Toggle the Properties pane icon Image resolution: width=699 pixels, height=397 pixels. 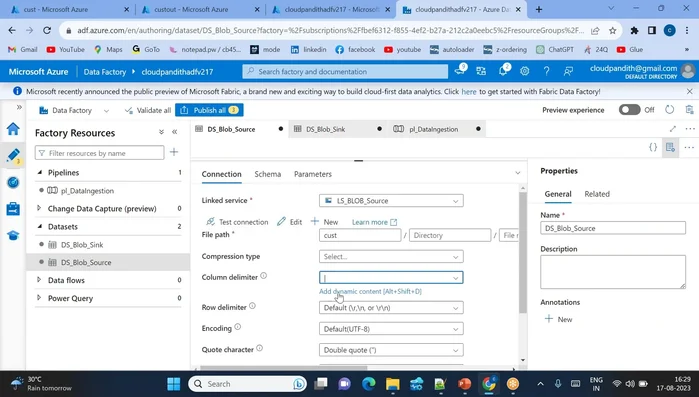[x=670, y=147]
